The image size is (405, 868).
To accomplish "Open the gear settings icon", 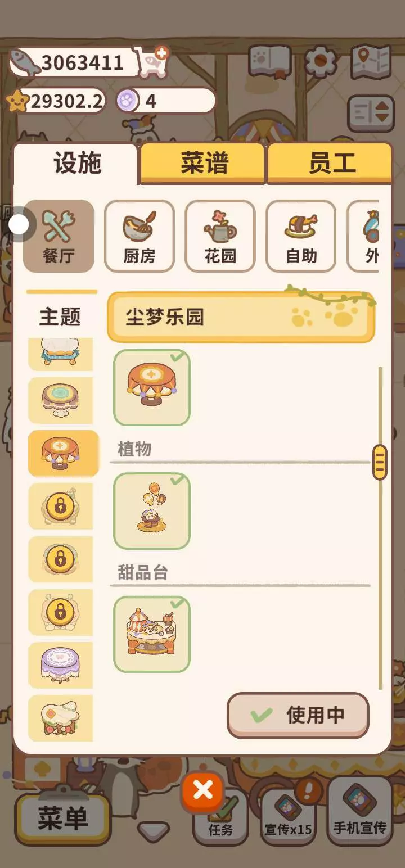I will coord(320,61).
